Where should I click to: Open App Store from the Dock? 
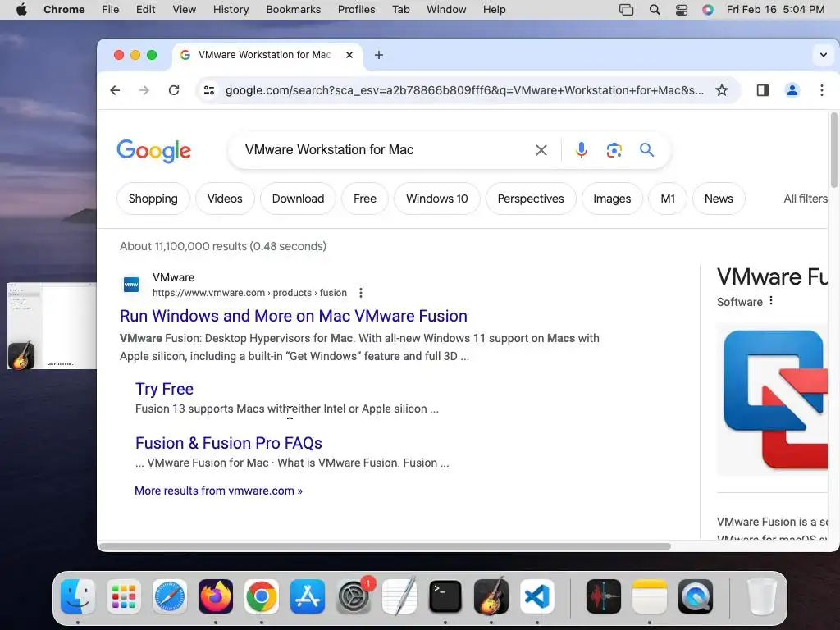pyautogui.click(x=308, y=596)
